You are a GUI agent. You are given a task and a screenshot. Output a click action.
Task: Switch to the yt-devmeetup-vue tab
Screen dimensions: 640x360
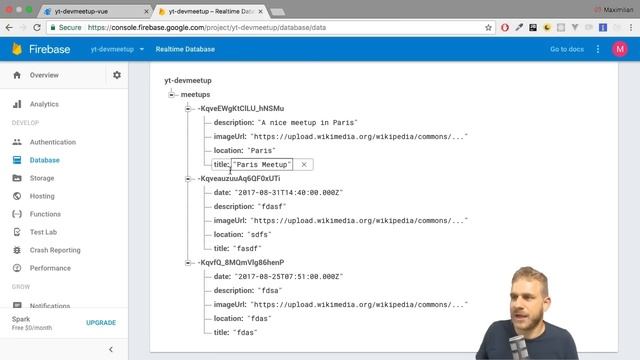point(96,11)
